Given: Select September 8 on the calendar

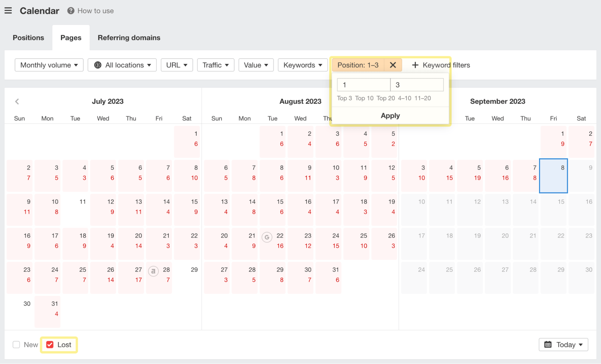Looking at the screenshot, I should [x=553, y=176].
